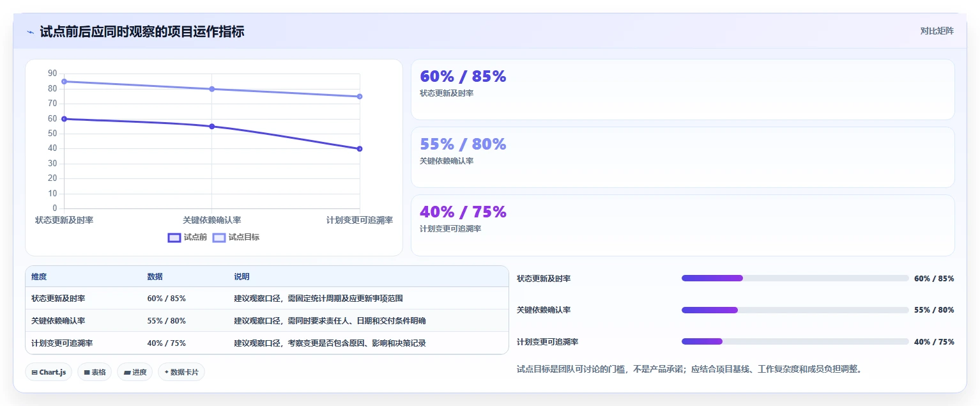Image resolution: width=980 pixels, height=406 pixels.
Task: Click the icon in the 进度 chip
Action: click(127, 372)
